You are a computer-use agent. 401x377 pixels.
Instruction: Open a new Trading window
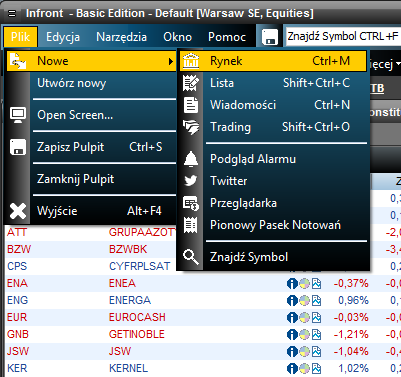[273, 127]
